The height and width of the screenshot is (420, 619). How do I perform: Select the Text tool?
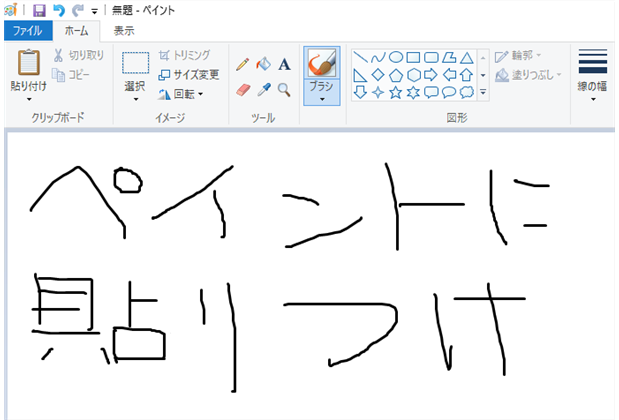click(284, 64)
